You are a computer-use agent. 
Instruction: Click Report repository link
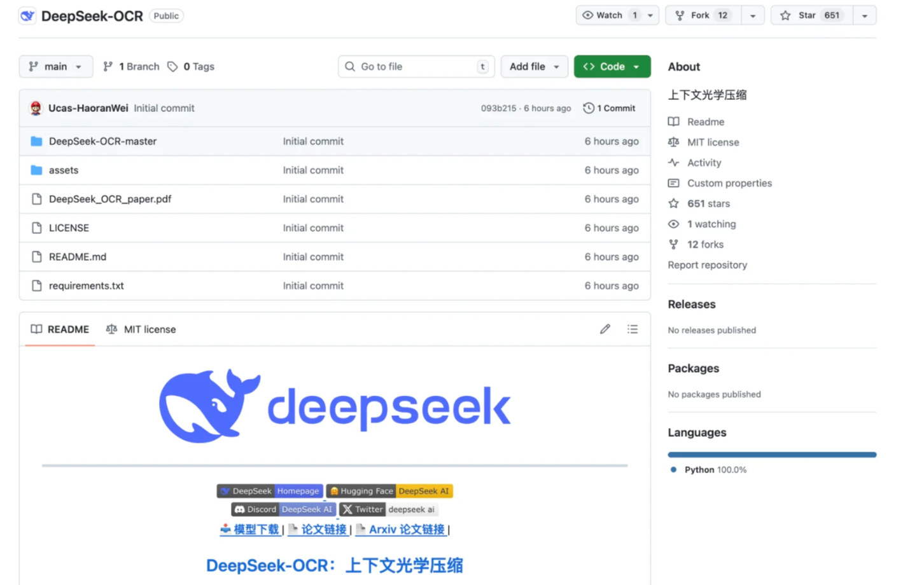coord(708,265)
